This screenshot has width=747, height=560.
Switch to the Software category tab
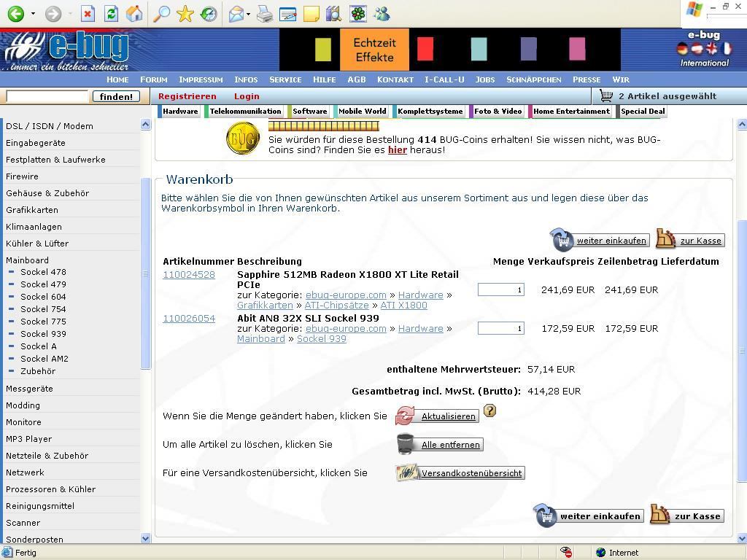pos(309,111)
